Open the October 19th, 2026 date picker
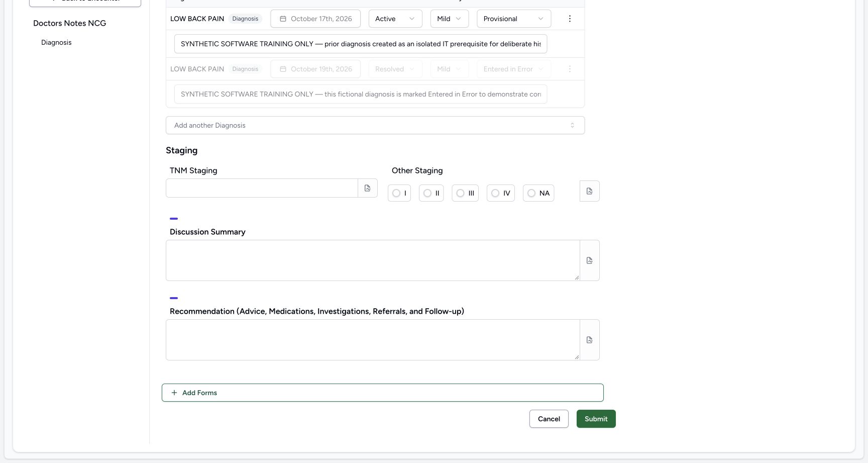 (x=315, y=69)
